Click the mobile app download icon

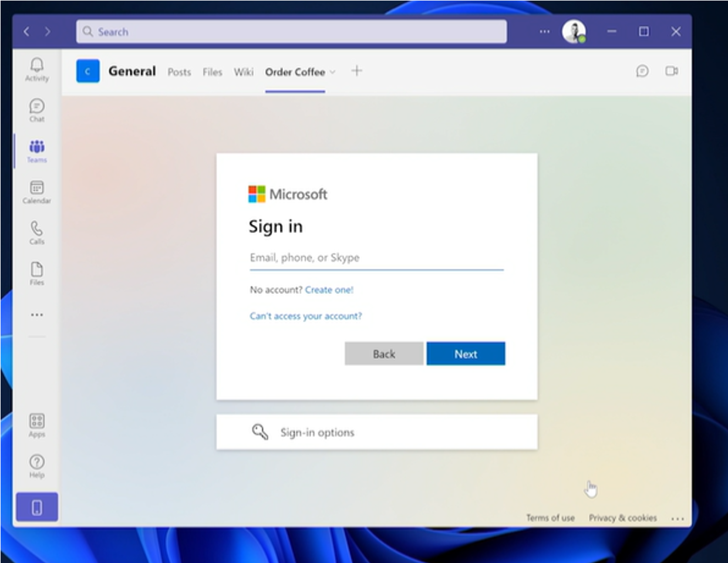pos(37,507)
